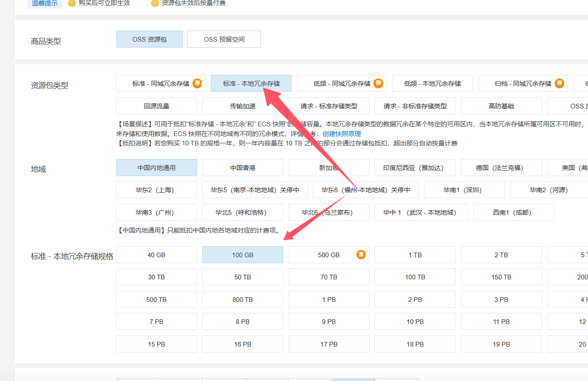The image size is (588, 381).
Task: Pick the 新加坡 region
Action: click(329, 168)
